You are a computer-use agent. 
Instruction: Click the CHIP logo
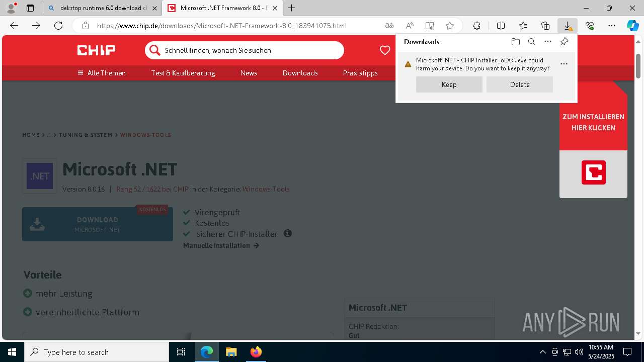pos(96,50)
